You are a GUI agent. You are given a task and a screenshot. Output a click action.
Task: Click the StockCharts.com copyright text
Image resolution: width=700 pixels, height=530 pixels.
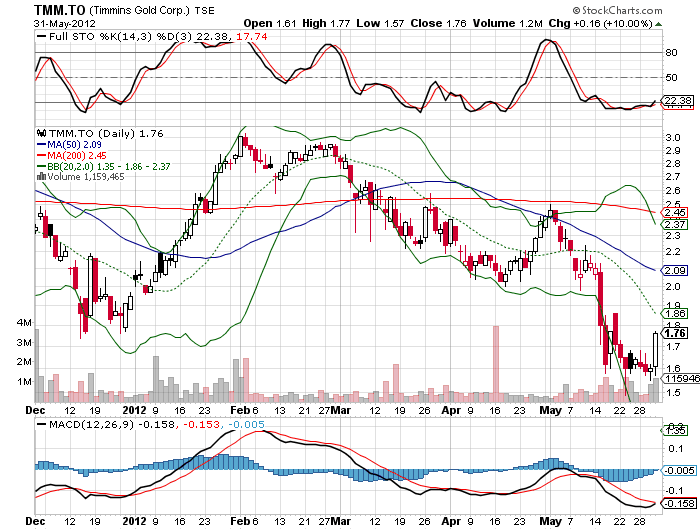(x=618, y=10)
